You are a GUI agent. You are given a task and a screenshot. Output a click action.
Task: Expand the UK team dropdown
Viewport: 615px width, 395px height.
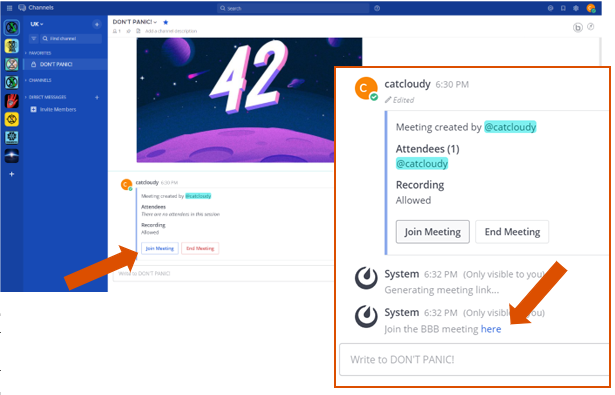(x=37, y=24)
